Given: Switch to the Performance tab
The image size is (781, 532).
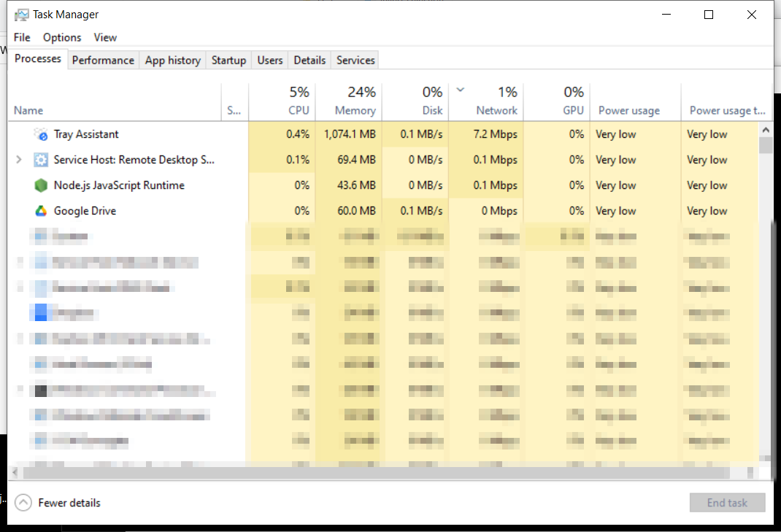Looking at the screenshot, I should pos(103,61).
